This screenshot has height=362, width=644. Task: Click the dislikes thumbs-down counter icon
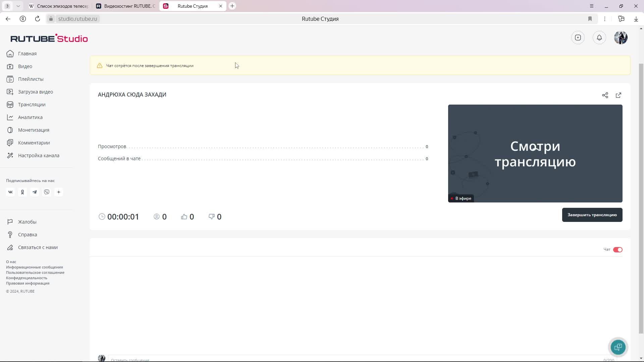point(212,217)
